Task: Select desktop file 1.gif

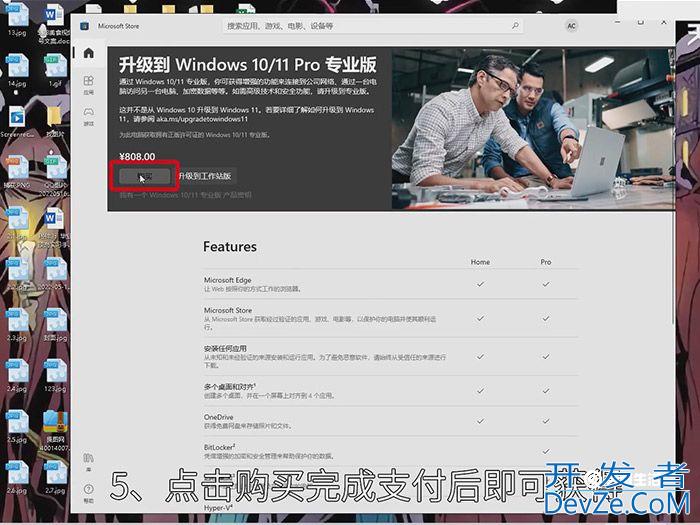Action: (55, 70)
